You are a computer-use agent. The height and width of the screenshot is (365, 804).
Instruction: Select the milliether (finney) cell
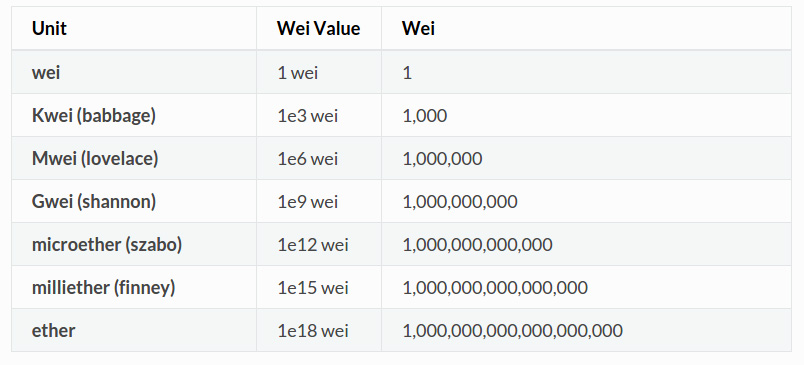coord(134,288)
